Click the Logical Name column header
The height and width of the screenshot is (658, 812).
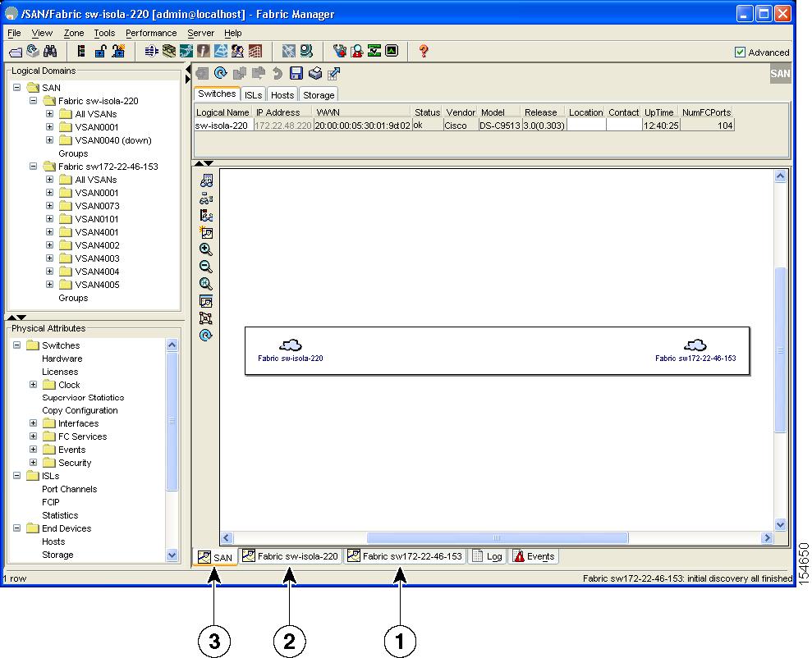(x=223, y=112)
